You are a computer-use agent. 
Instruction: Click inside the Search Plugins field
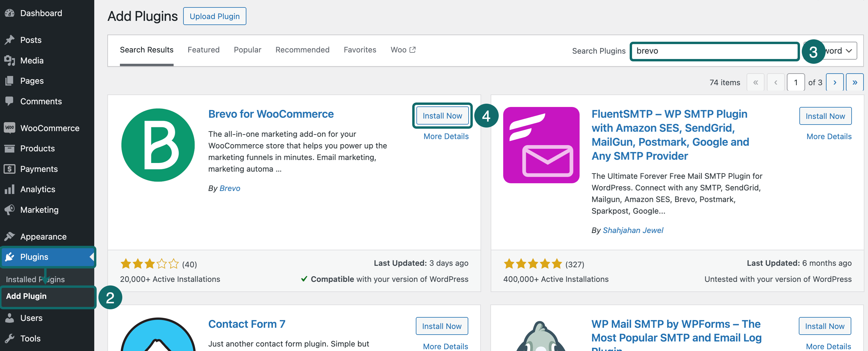714,51
